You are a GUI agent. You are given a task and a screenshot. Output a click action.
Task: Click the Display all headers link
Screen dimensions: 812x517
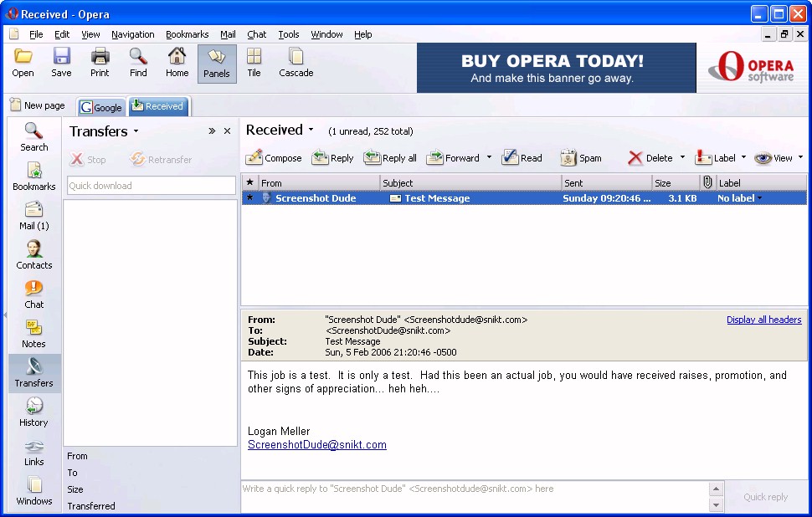click(763, 320)
